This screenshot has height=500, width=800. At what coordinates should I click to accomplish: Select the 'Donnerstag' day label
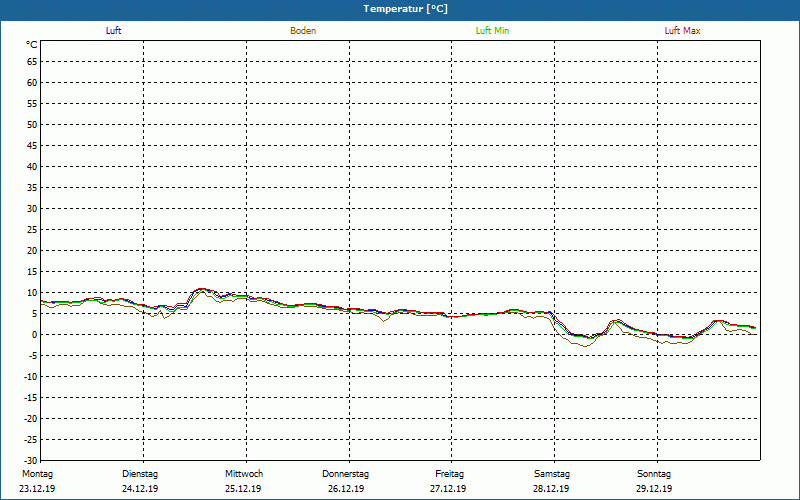(345, 474)
